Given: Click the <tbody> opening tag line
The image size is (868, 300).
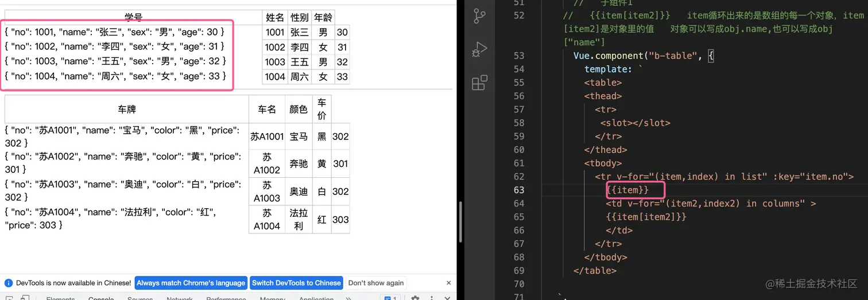Looking at the screenshot, I should 603,163.
